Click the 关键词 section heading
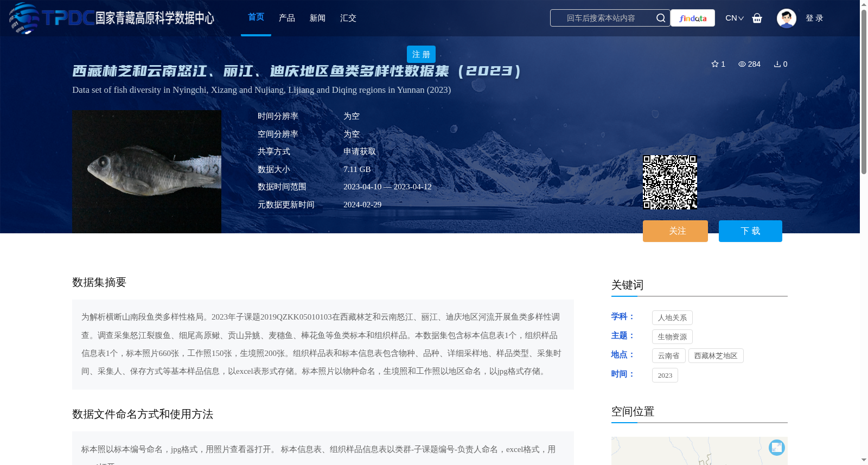The width and height of the screenshot is (868, 465). click(x=627, y=285)
